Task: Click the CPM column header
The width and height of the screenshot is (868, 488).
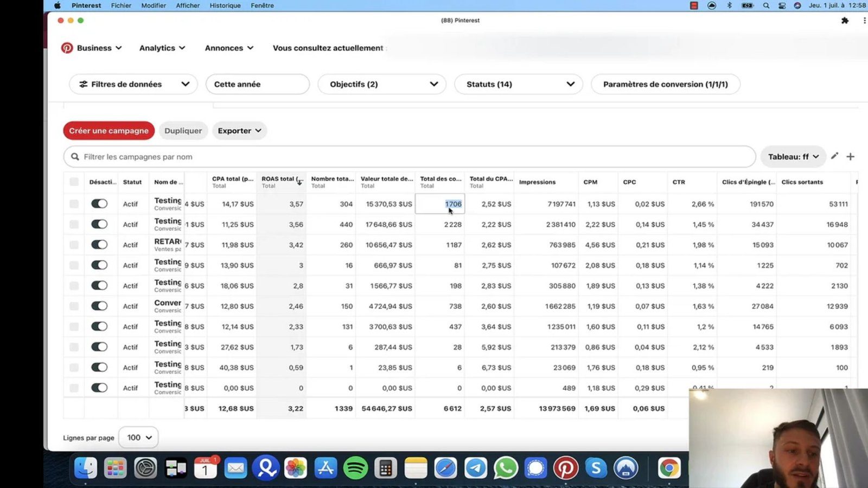Action: coord(590,182)
